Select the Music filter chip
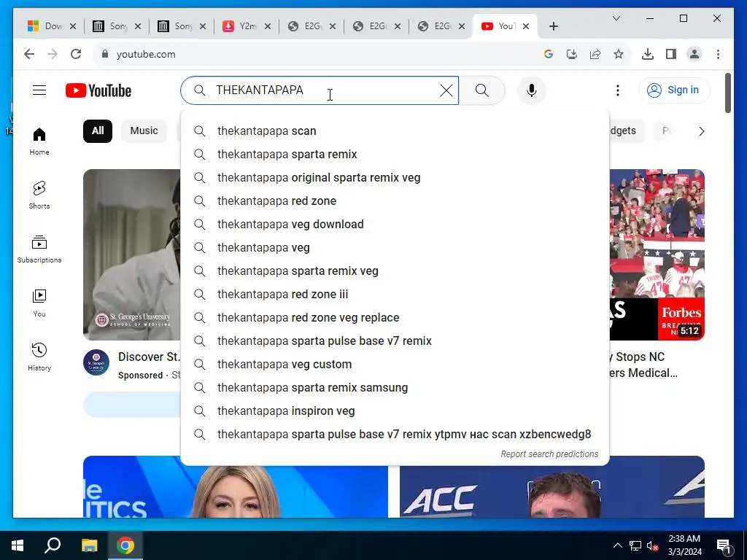Viewport: 747px width, 560px height. (x=144, y=131)
